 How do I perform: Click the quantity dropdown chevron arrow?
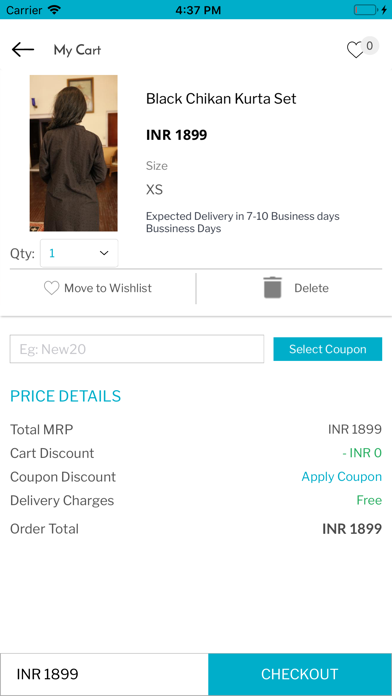click(104, 253)
